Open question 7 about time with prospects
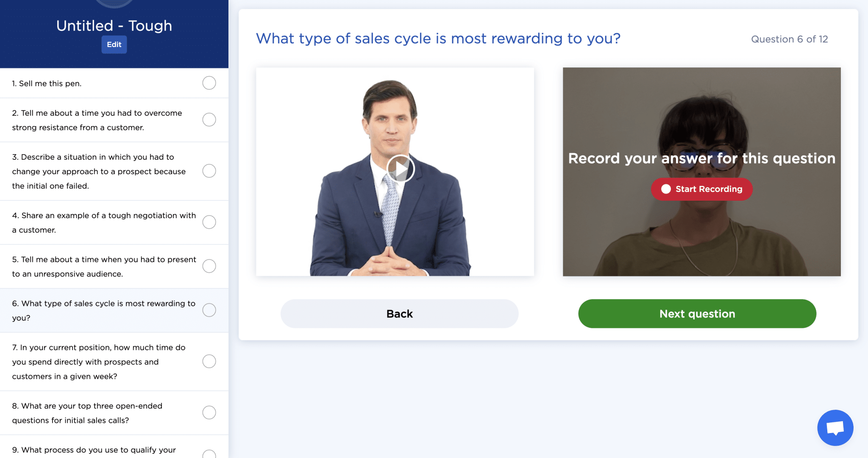Image resolution: width=868 pixels, height=458 pixels. point(99,361)
